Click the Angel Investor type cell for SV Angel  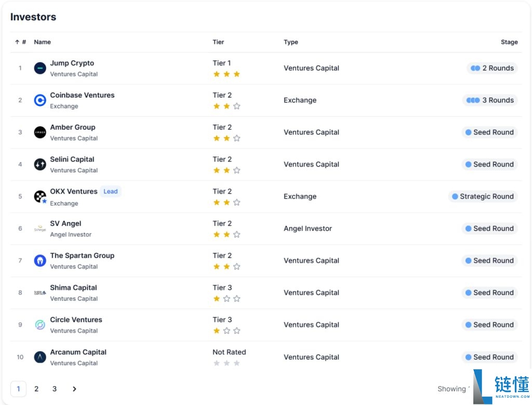(308, 228)
